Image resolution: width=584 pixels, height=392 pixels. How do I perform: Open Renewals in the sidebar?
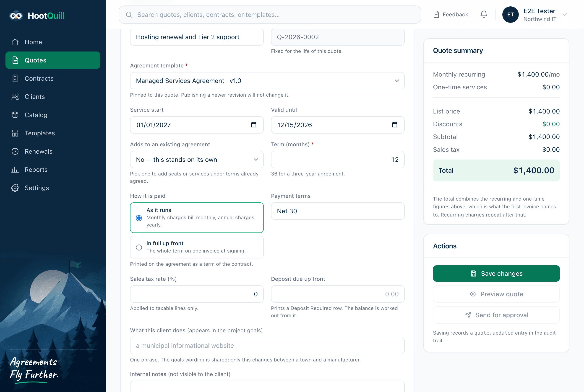[53, 152]
